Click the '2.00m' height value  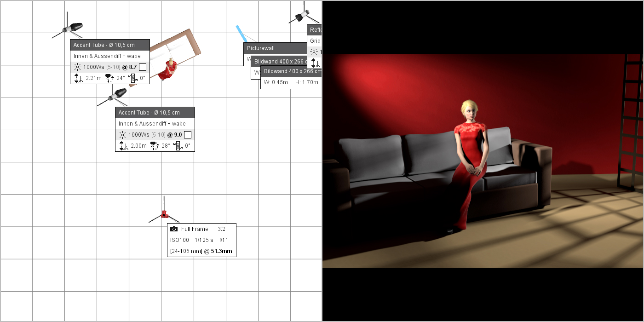(x=138, y=146)
